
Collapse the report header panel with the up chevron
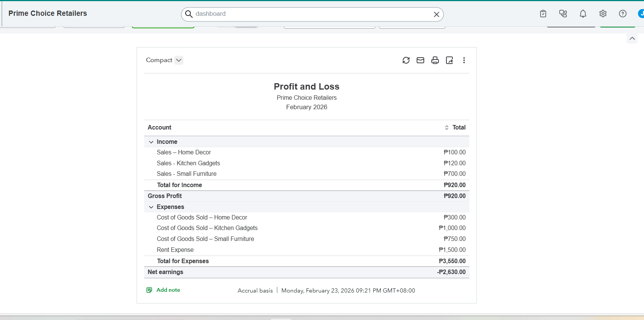[632, 38]
